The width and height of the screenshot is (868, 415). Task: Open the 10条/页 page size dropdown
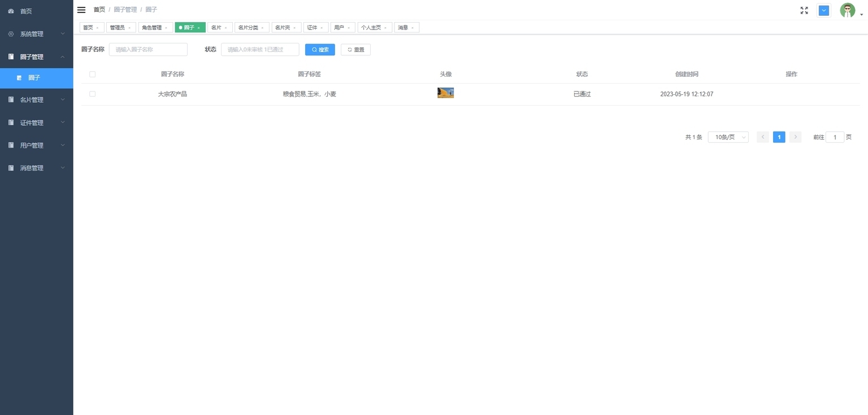[x=728, y=137]
